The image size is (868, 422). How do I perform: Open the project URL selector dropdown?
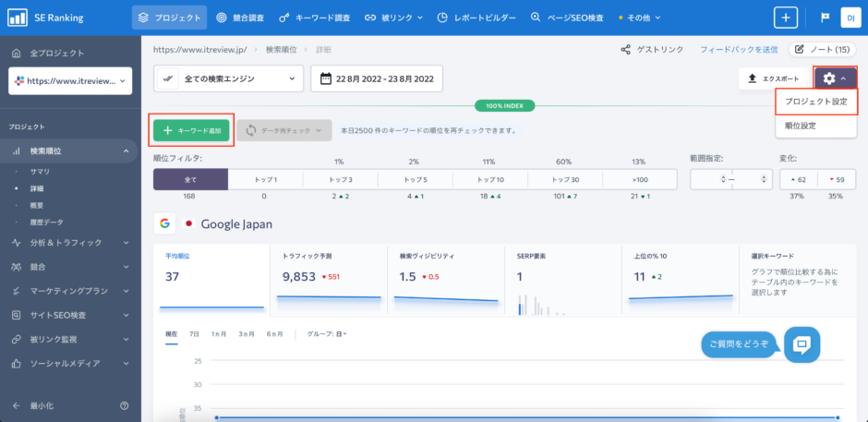[x=71, y=80]
